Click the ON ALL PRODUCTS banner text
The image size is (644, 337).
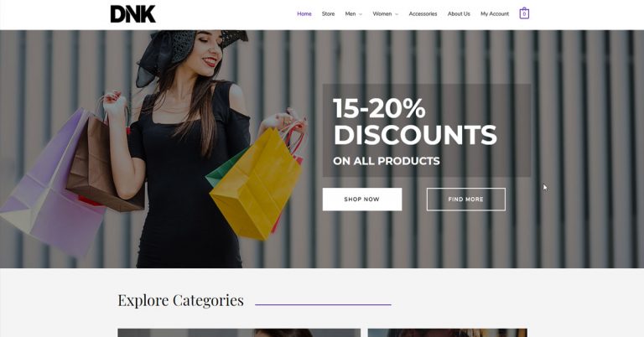(x=387, y=161)
